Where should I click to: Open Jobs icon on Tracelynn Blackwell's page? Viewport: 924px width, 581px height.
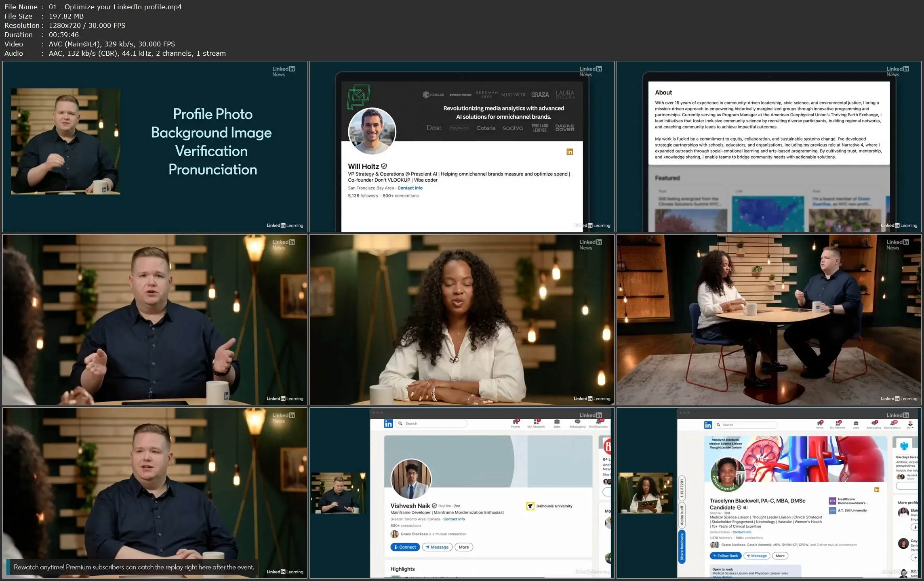856,424
